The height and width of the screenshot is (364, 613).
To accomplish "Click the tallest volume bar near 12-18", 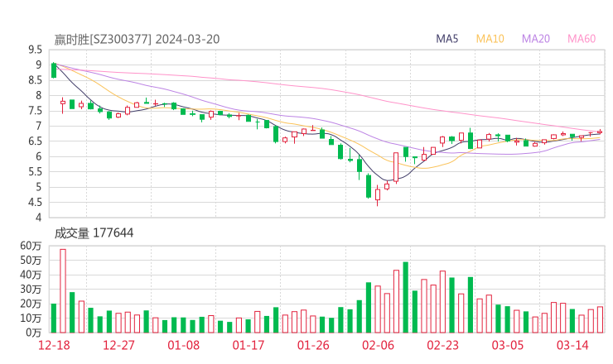I will 63,291.
